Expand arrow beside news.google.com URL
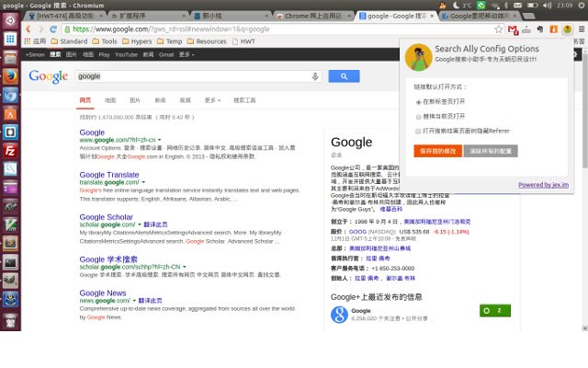The height and width of the screenshot is (368, 588). [x=134, y=301]
